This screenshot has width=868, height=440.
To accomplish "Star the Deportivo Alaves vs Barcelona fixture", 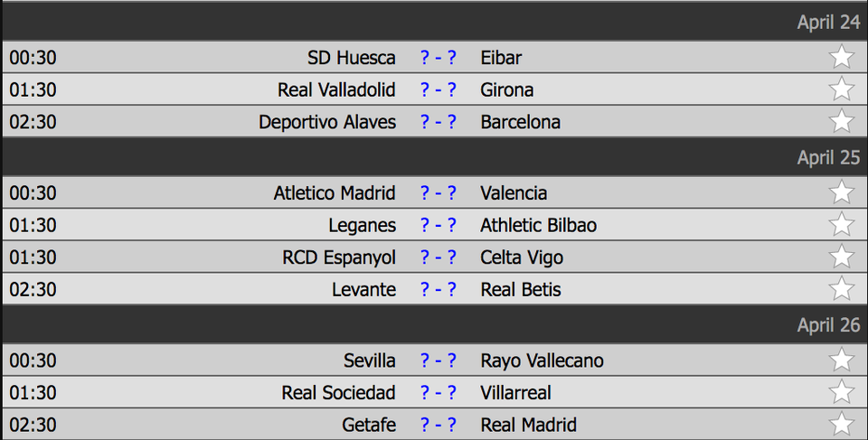I will click(x=841, y=122).
